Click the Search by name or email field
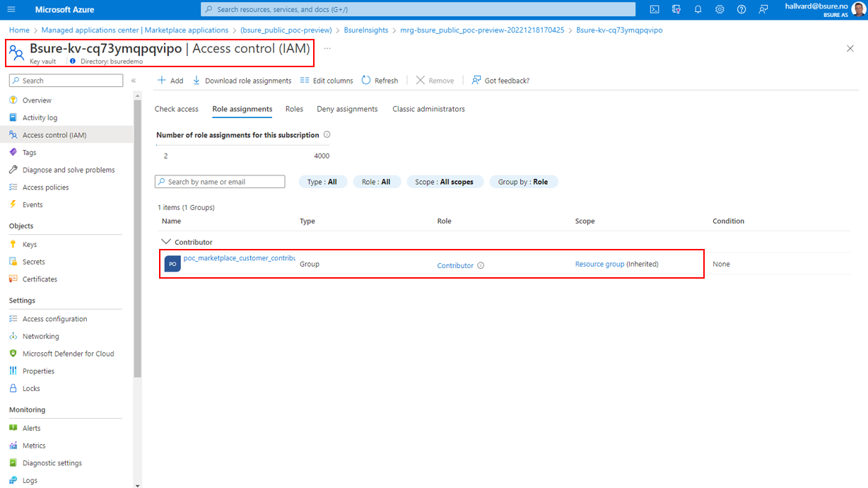The image size is (868, 488). [x=220, y=182]
